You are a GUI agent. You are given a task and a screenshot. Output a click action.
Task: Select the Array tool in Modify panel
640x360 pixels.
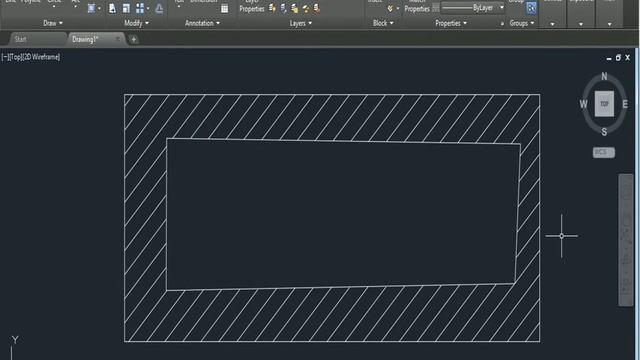[x=140, y=8]
